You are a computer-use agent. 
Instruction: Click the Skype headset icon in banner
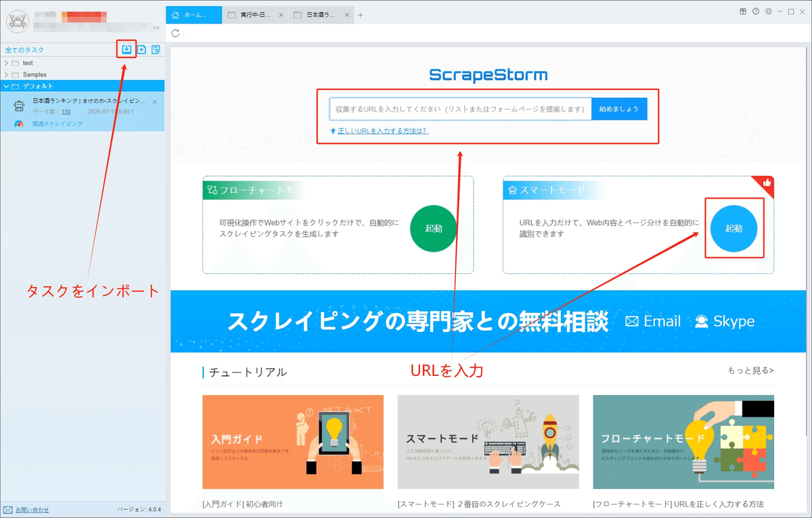pyautogui.click(x=702, y=322)
